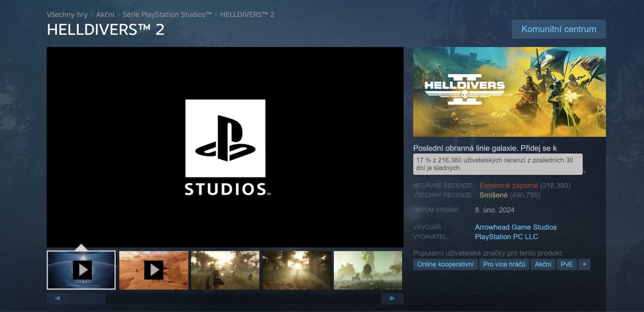
Task: Select the sunlit forest screenshot thumbnail
Action: click(297, 270)
